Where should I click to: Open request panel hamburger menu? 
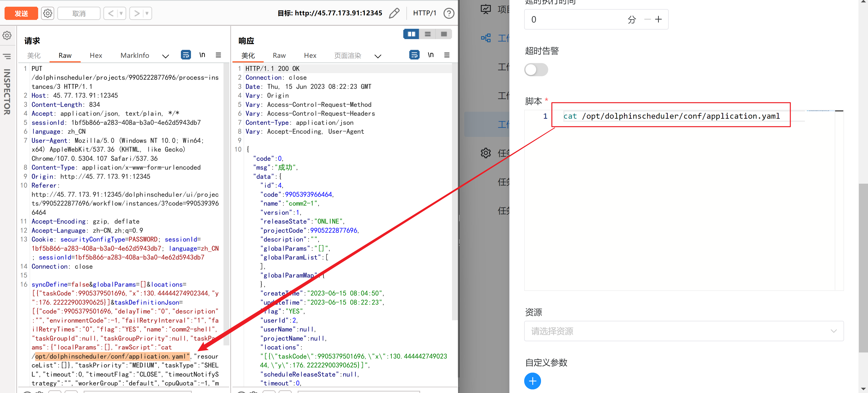click(x=218, y=55)
